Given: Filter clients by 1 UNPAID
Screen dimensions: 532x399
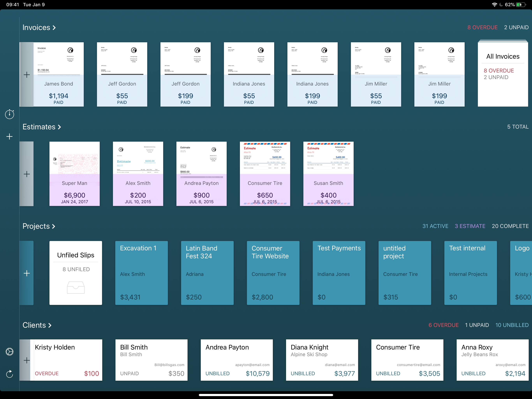Looking at the screenshot, I should [477, 325].
